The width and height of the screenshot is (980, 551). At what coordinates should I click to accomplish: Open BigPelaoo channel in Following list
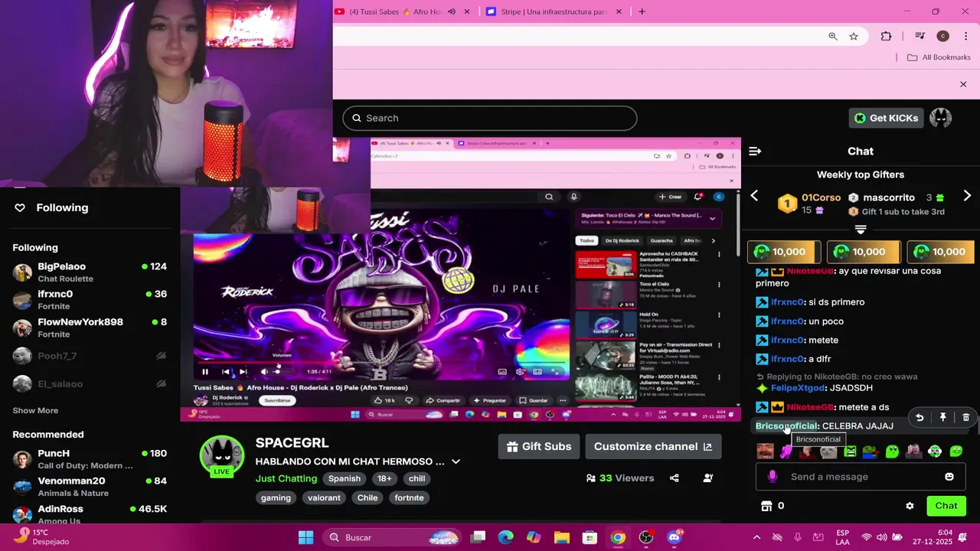(90, 272)
